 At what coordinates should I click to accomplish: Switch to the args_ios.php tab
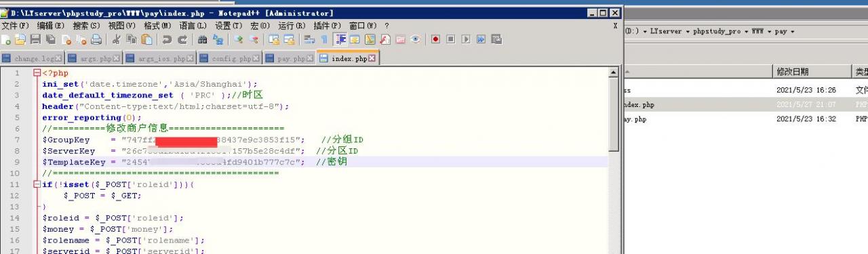coord(159,59)
